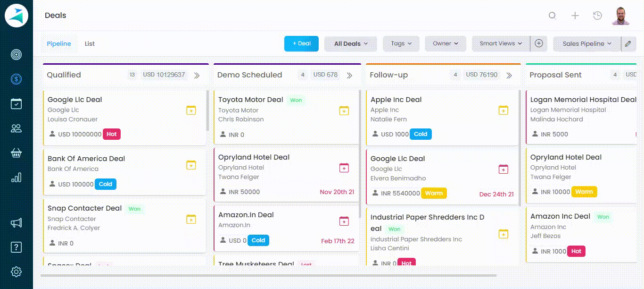
Task: Add activity on Toyota Motor Deal
Action: point(344,110)
